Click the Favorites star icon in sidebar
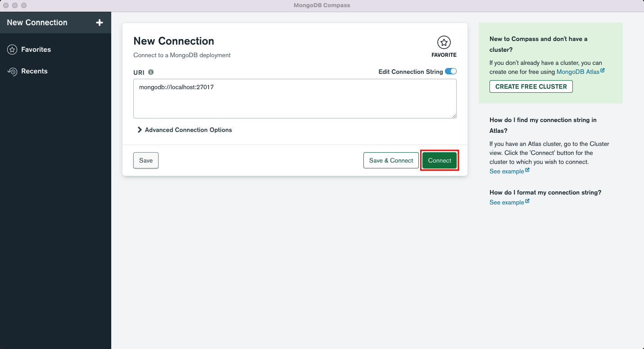 (13, 50)
